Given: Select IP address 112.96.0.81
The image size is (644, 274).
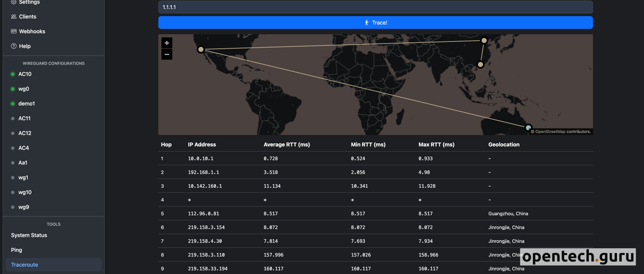Looking at the screenshot, I should (204, 214).
